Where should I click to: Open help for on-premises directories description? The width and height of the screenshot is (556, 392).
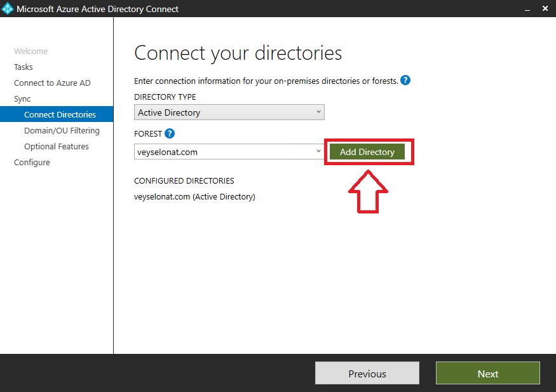405,81
